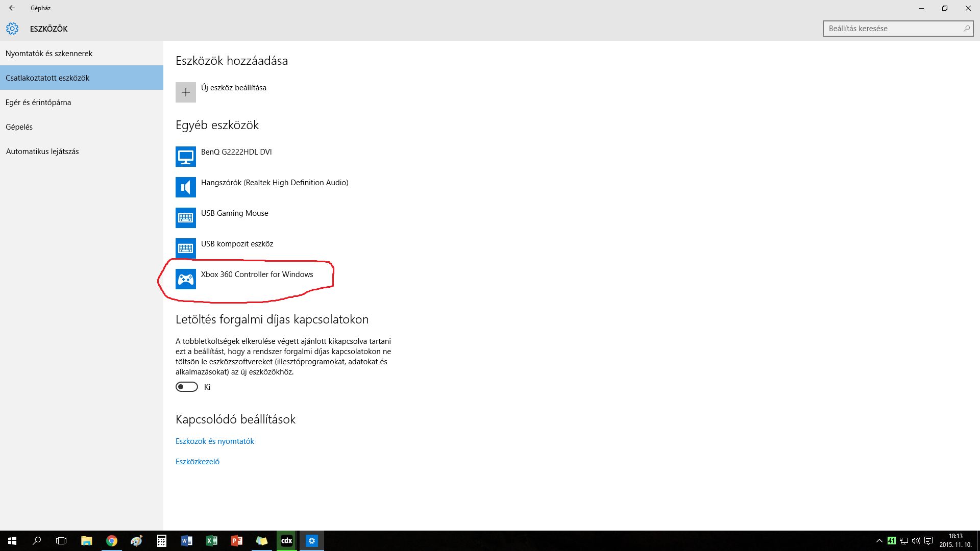Open Task View from the taskbar
980x551 pixels.
pyautogui.click(x=61, y=541)
